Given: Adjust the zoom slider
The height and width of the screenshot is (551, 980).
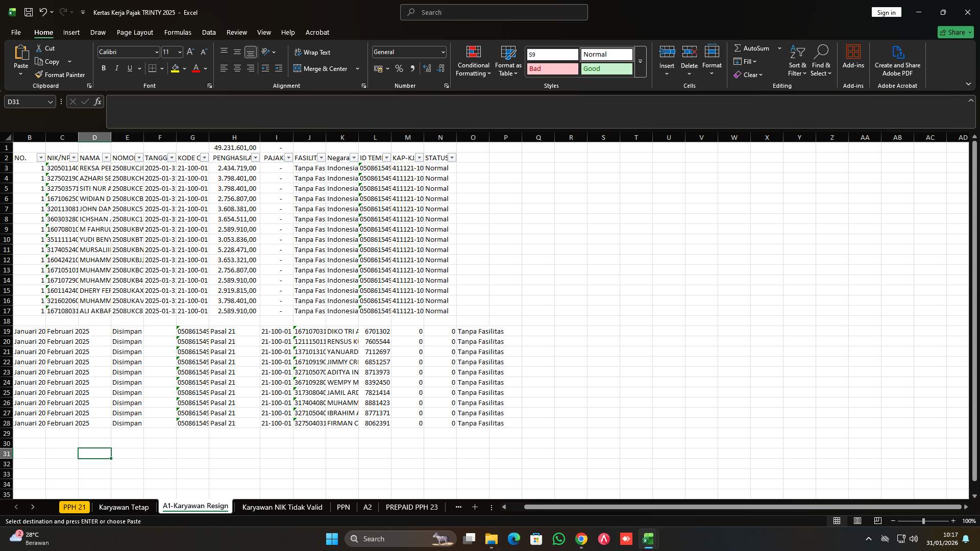Looking at the screenshot, I should tap(924, 521).
